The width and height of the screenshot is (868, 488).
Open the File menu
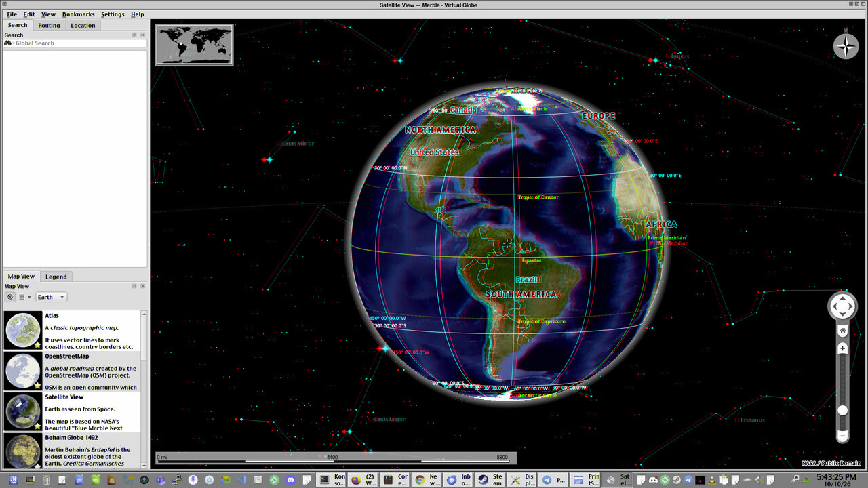tap(12, 14)
